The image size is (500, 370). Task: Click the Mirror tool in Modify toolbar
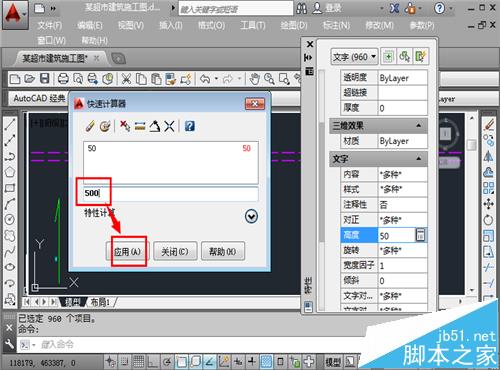[489, 156]
